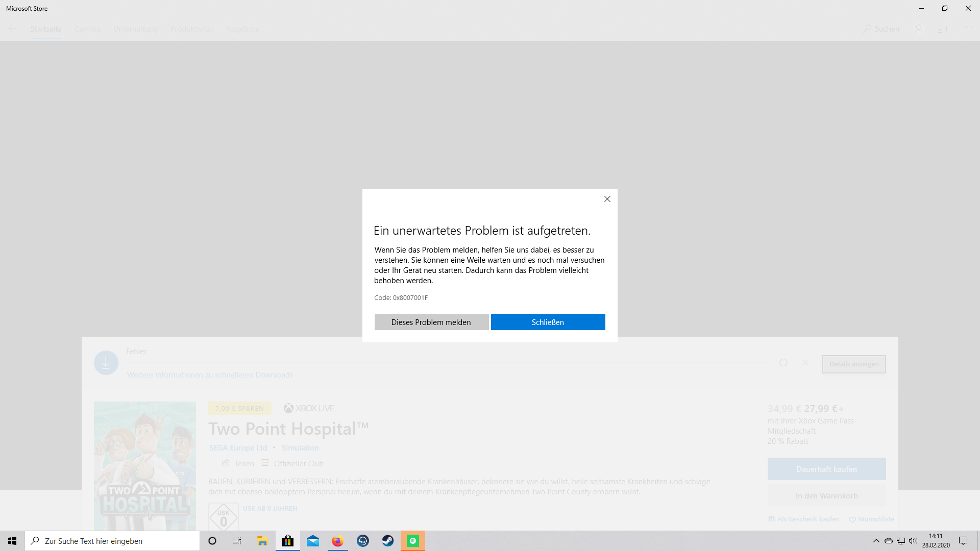Open Spotify from the taskbar

(x=413, y=541)
